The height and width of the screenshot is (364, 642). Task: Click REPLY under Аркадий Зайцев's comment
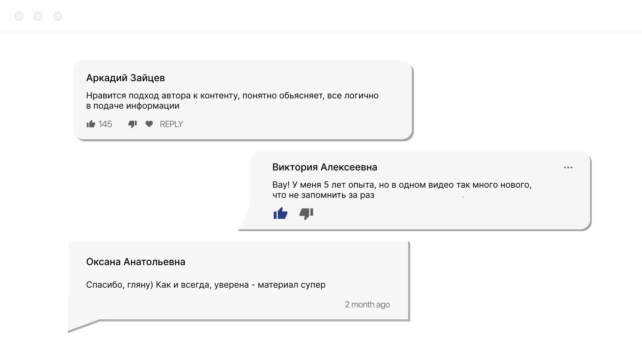coord(171,124)
